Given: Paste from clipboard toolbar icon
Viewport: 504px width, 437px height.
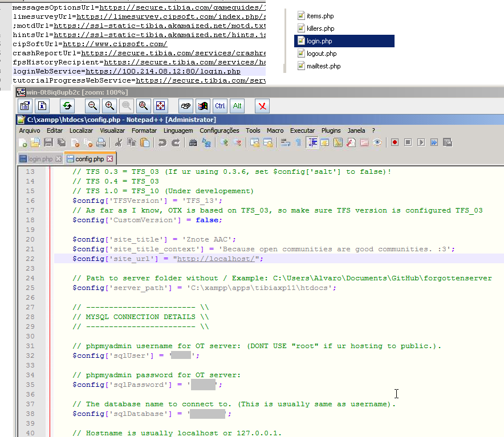Looking at the screenshot, I should (145, 142).
